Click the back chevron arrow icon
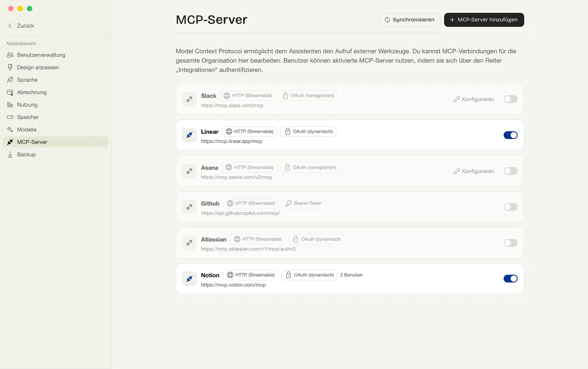This screenshot has width=588, height=369. (10, 26)
